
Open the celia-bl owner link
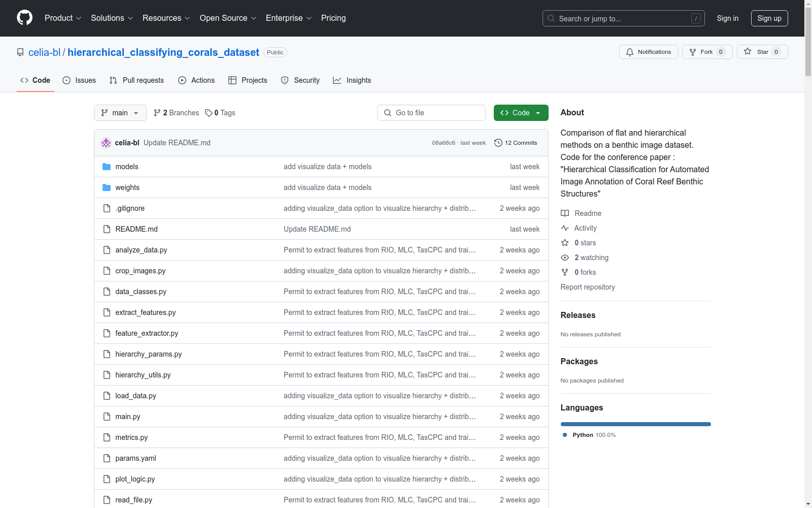pyautogui.click(x=44, y=52)
